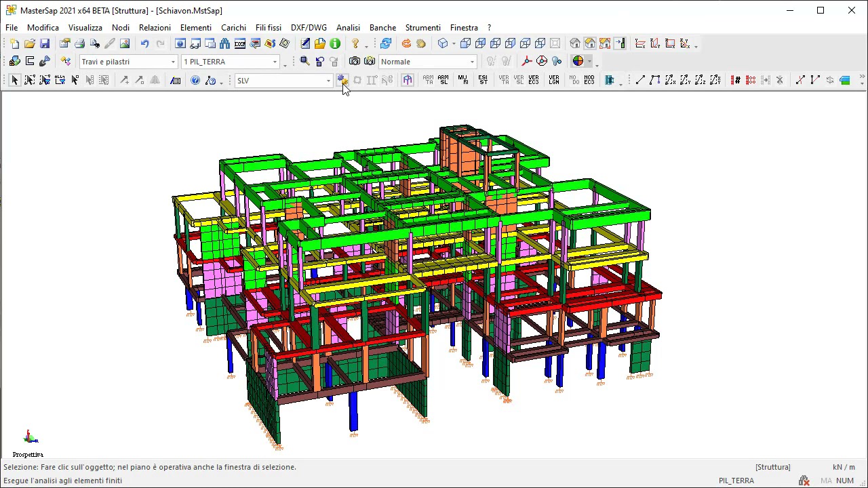Screen dimensions: 868x488
Task: Click the DXF import icon
Action: (x=240, y=43)
